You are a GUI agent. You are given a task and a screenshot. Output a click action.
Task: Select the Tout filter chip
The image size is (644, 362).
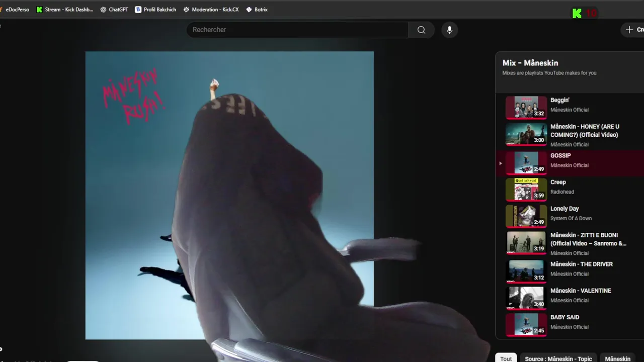point(506,358)
